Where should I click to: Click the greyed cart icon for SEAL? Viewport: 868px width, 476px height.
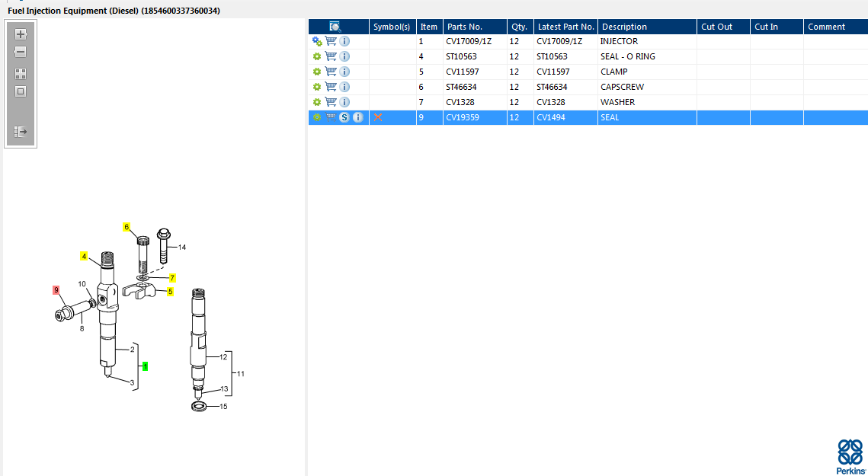[x=331, y=117]
